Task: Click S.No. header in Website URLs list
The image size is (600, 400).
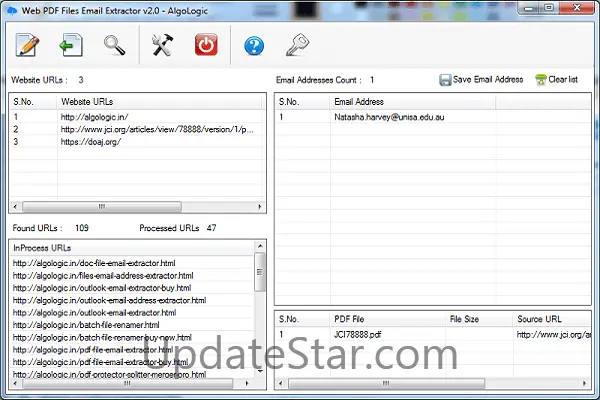Action: click(x=34, y=102)
